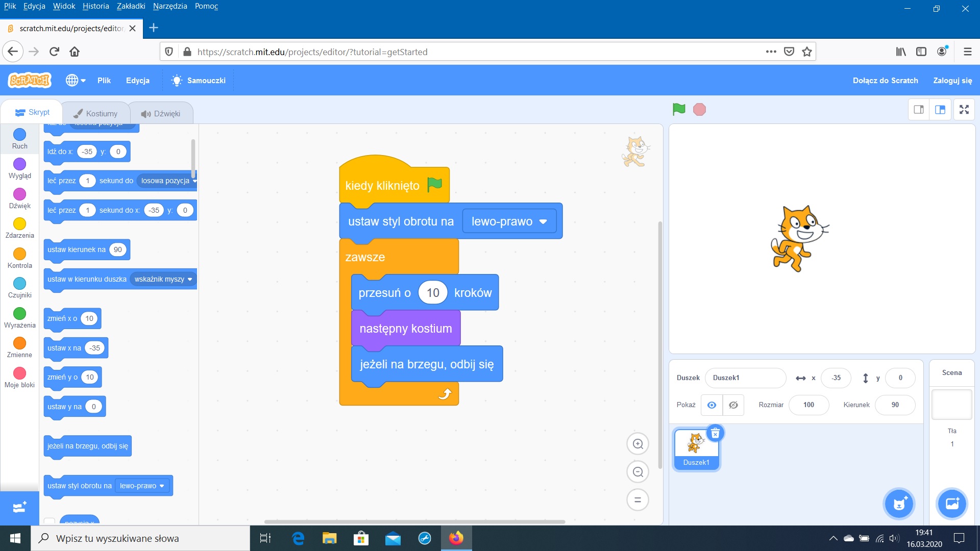
Task: Open Samouczki tutorials
Action: tap(199, 80)
